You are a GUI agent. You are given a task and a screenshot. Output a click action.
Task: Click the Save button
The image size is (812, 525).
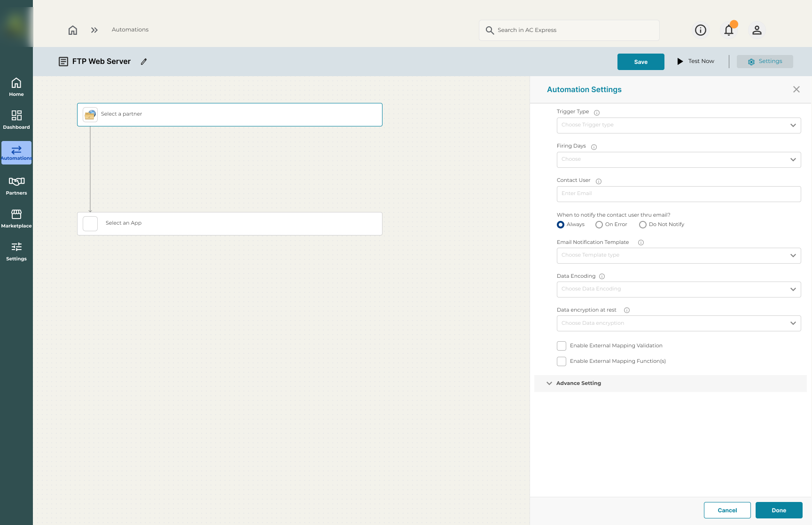(x=640, y=62)
